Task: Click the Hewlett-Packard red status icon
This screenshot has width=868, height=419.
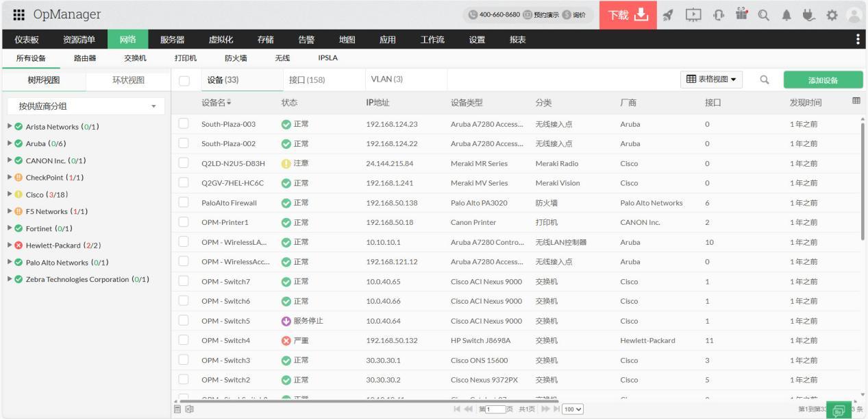Action: 19,246
